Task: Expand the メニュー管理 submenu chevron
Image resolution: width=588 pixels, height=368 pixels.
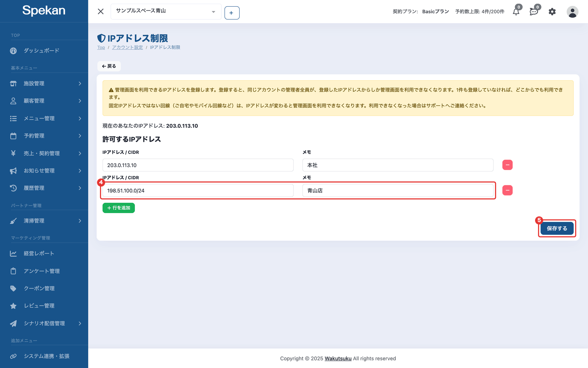Action: [80, 118]
